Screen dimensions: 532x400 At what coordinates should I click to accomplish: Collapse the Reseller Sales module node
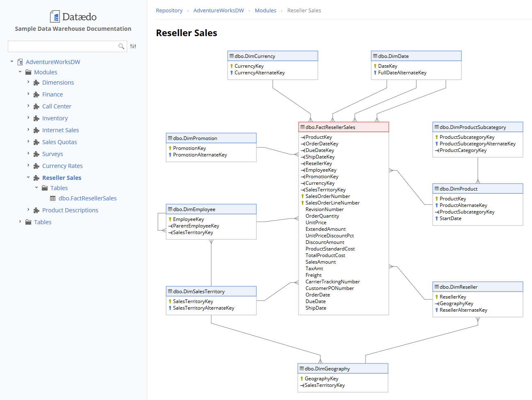[28, 177]
